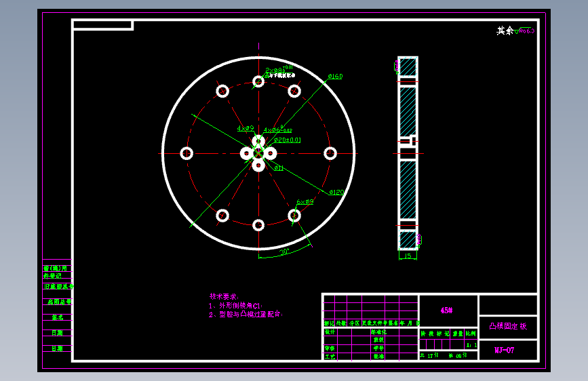Click the 审核 cell in title block
The image size is (588, 381).
pyautogui.click(x=330, y=348)
